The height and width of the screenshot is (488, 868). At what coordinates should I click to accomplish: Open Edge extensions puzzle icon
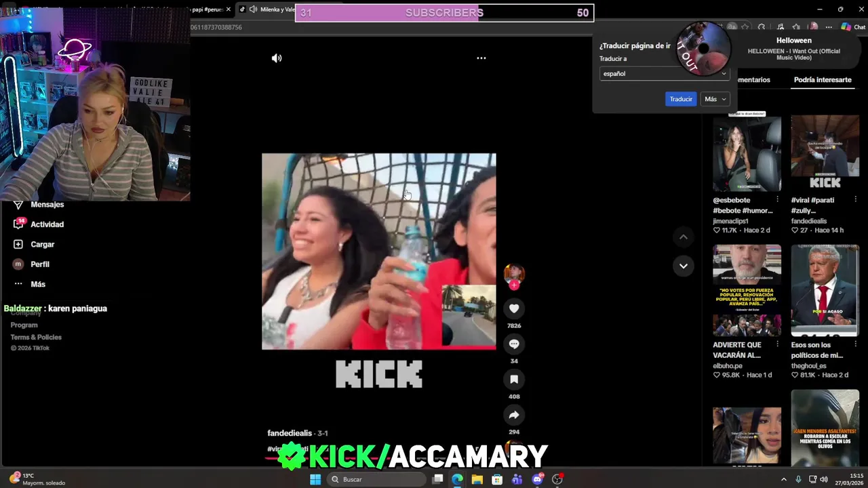762,27
